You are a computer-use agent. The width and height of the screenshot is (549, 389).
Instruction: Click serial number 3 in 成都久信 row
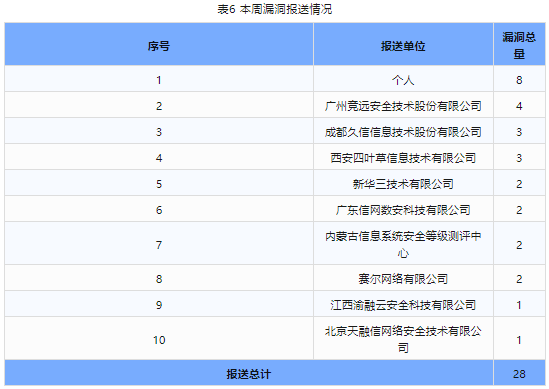[159, 132]
